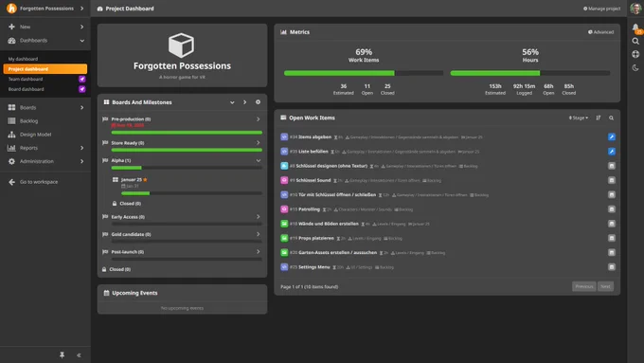Click the orange app logo icon

pos(11,9)
